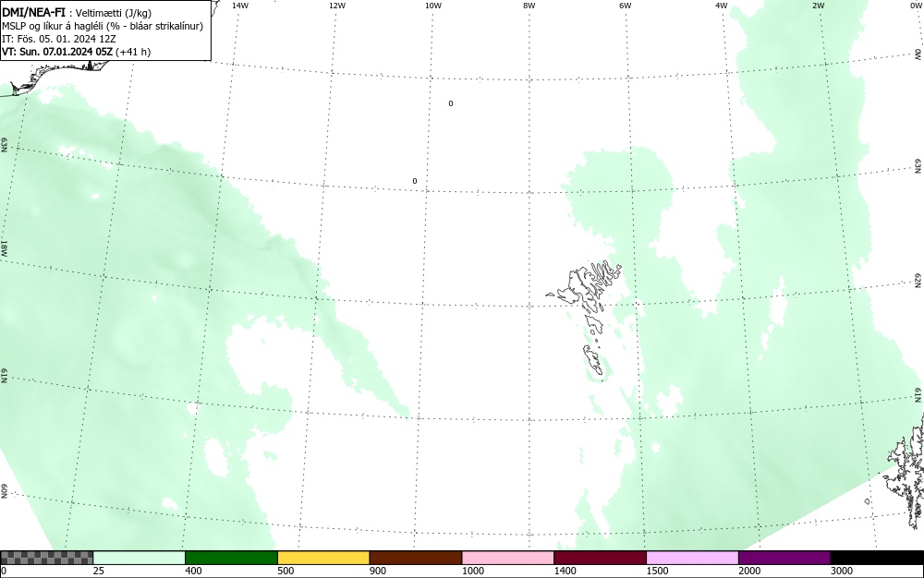
Task: Pick the maroon 1400–1500 legend swatch
Action: point(600,558)
